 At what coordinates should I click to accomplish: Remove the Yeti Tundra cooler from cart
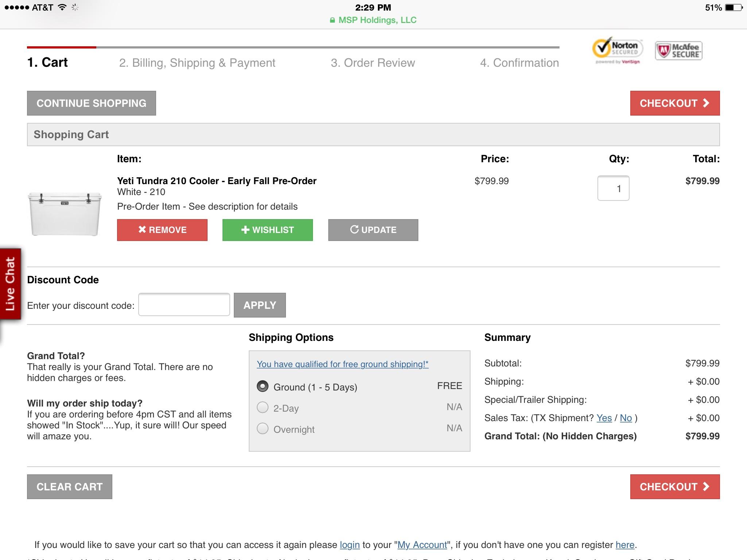[162, 230]
